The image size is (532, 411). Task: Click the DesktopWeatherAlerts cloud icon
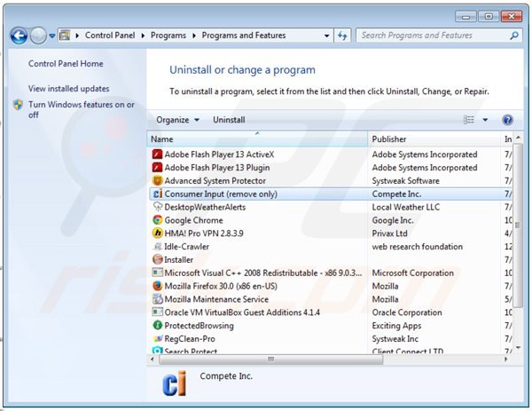coord(158,207)
